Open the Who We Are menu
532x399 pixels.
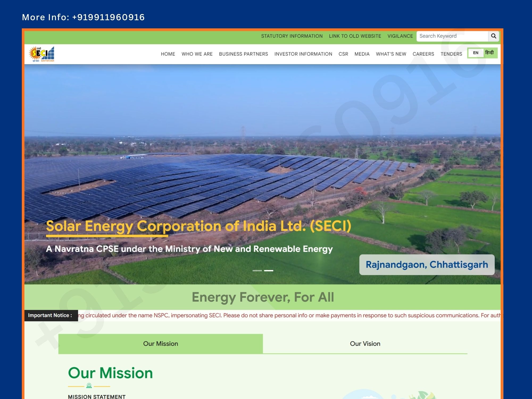click(x=197, y=54)
